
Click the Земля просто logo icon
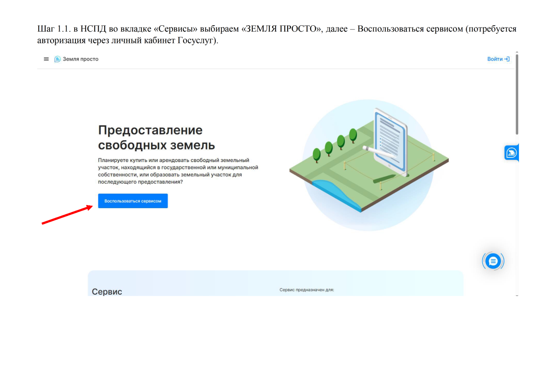(57, 59)
